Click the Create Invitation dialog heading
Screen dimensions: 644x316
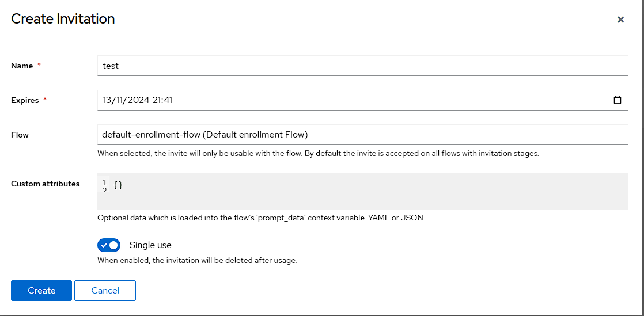click(63, 19)
